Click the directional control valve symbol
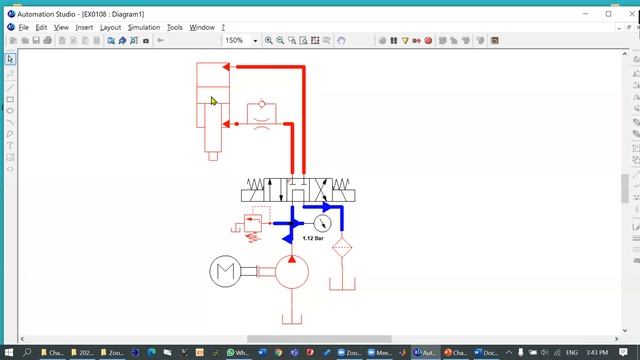Image resolution: width=640 pixels, height=360 pixels. click(x=298, y=190)
